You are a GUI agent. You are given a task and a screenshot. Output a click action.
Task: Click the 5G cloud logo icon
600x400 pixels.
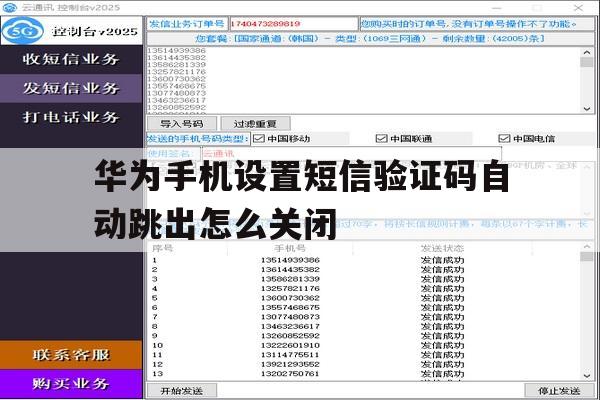click(23, 31)
